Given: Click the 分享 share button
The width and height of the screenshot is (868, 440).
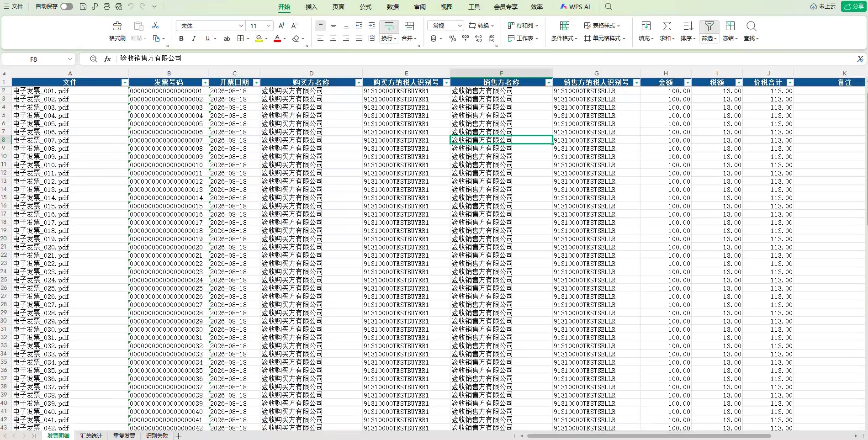Looking at the screenshot, I should 854,6.
